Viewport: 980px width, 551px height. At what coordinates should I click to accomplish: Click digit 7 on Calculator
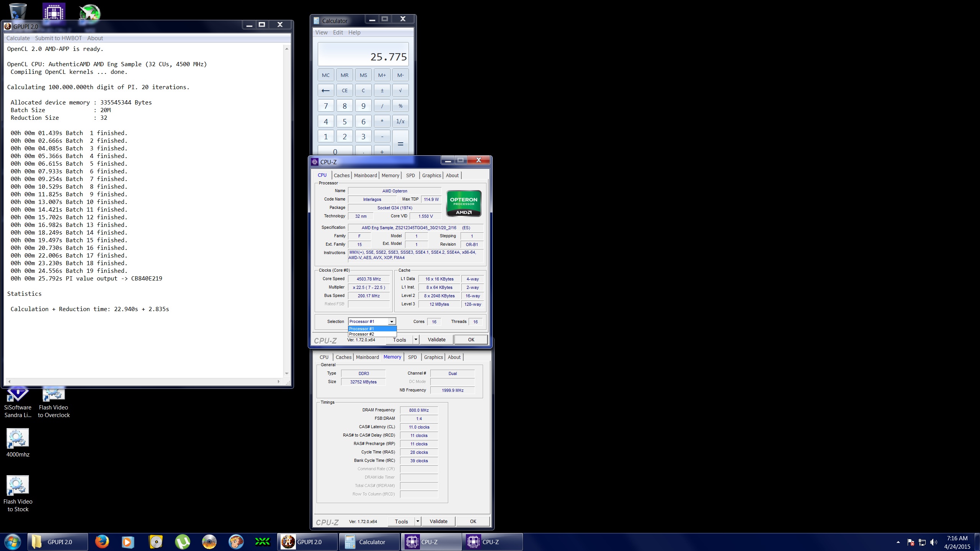tap(326, 106)
